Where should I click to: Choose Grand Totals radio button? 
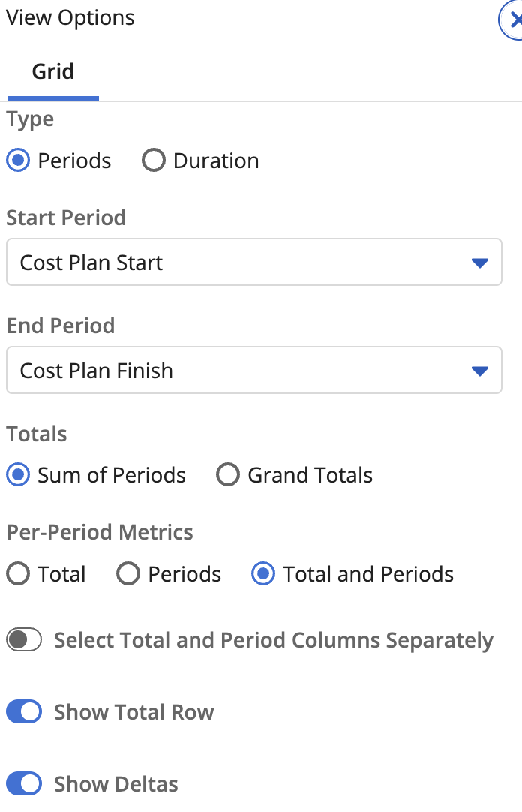(228, 475)
